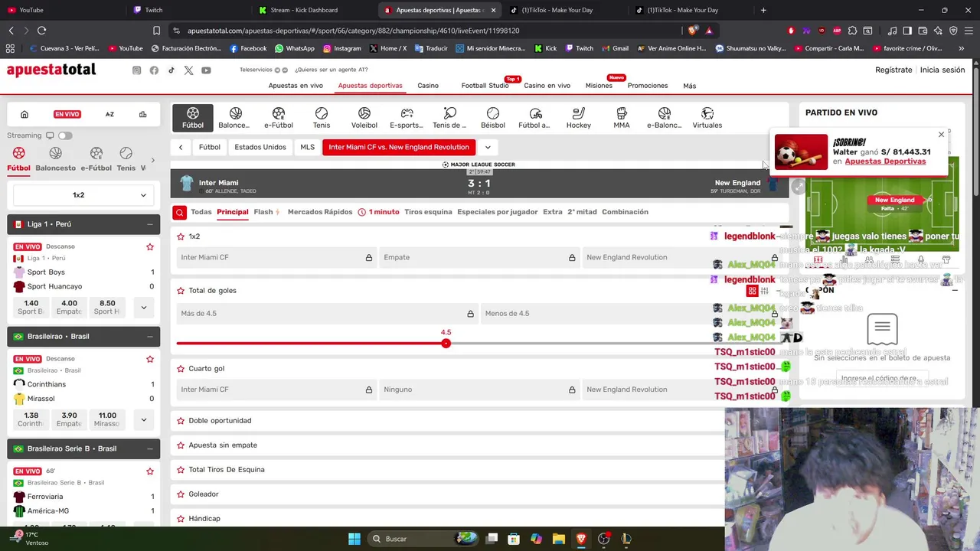Screen dimensions: 980x551
Task: Open the Casino menu item
Action: tap(428, 86)
